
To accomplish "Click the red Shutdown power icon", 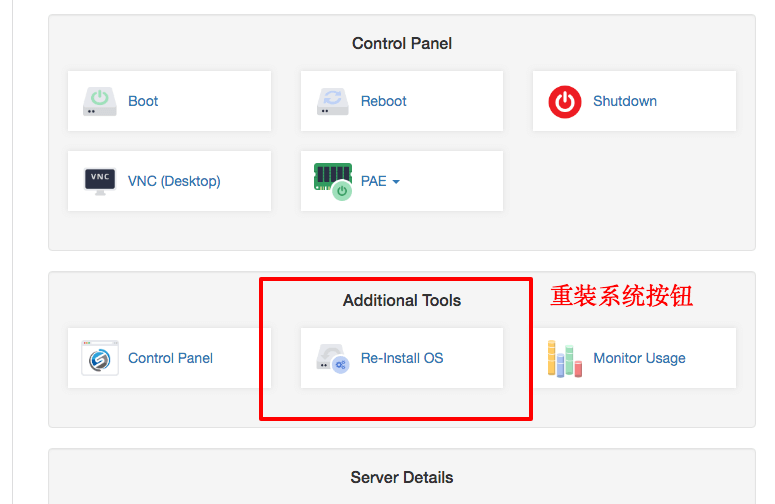I will pyautogui.click(x=565, y=102).
